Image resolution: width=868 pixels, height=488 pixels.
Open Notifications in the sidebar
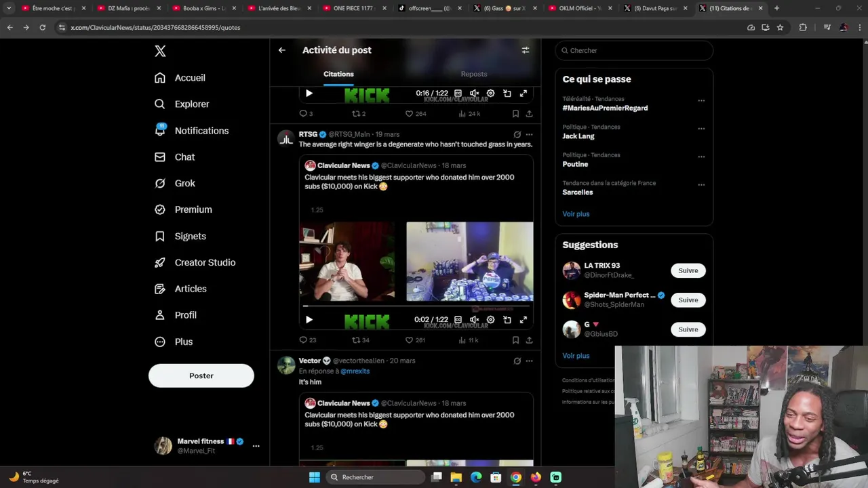[192, 131]
